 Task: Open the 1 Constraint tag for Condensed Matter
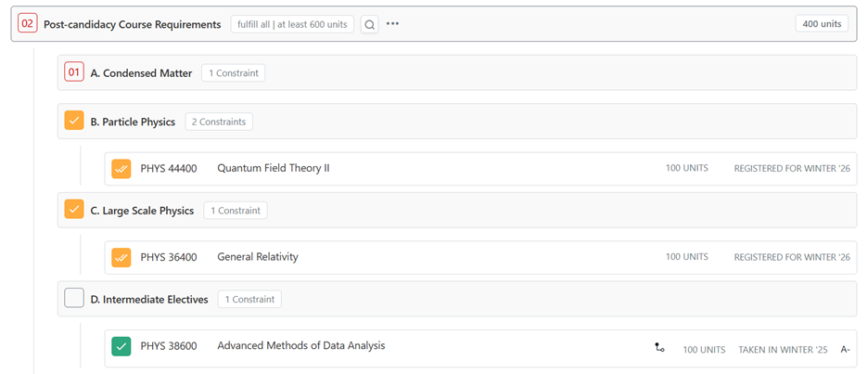pyautogui.click(x=233, y=73)
